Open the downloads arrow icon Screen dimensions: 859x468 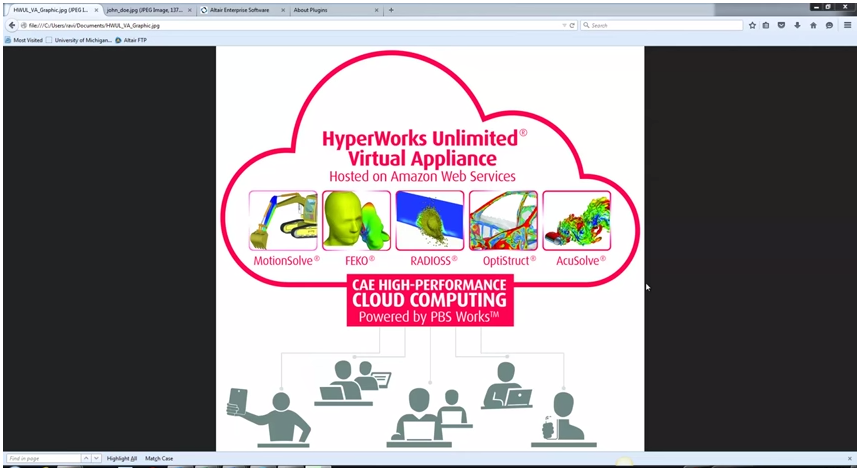[x=797, y=25]
